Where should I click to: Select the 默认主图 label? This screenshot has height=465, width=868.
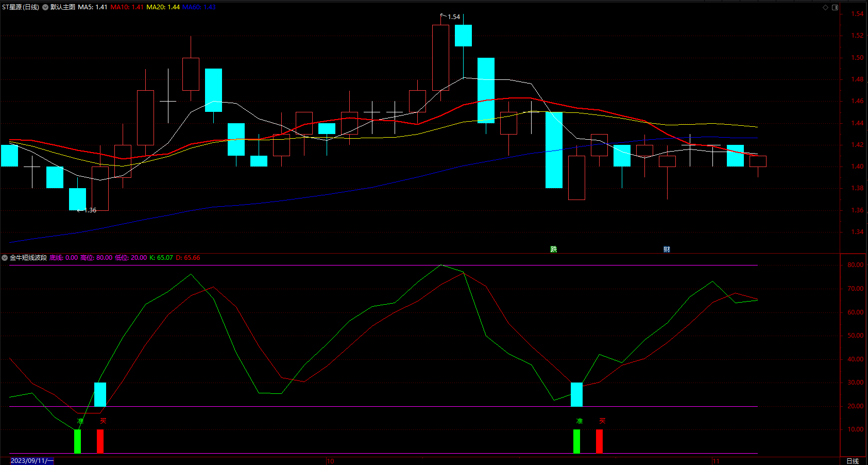63,7
